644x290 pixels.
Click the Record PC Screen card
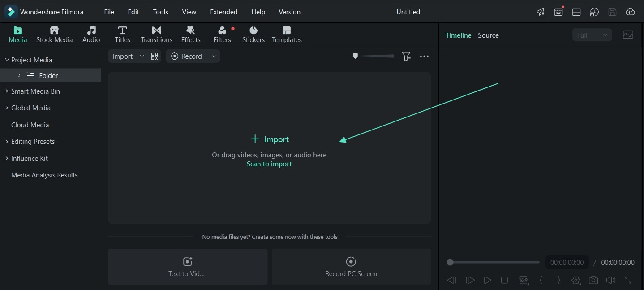(x=352, y=267)
